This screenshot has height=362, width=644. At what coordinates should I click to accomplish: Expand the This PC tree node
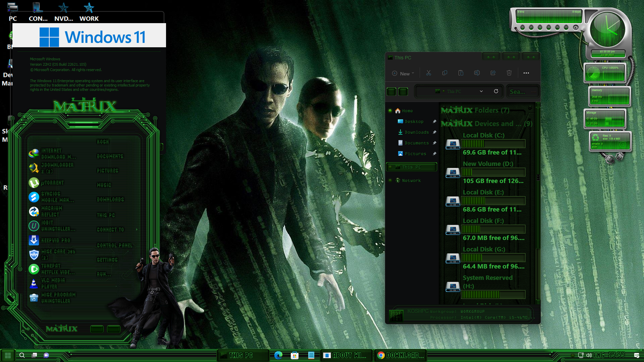point(390,167)
